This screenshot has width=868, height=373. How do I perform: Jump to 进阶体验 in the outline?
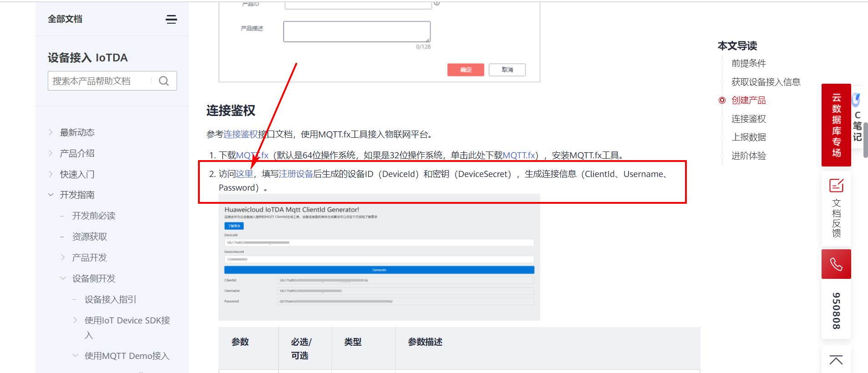pyautogui.click(x=749, y=156)
